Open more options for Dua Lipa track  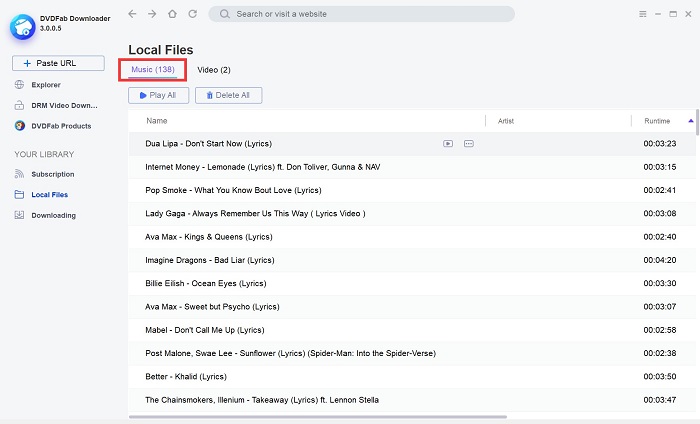click(x=469, y=144)
